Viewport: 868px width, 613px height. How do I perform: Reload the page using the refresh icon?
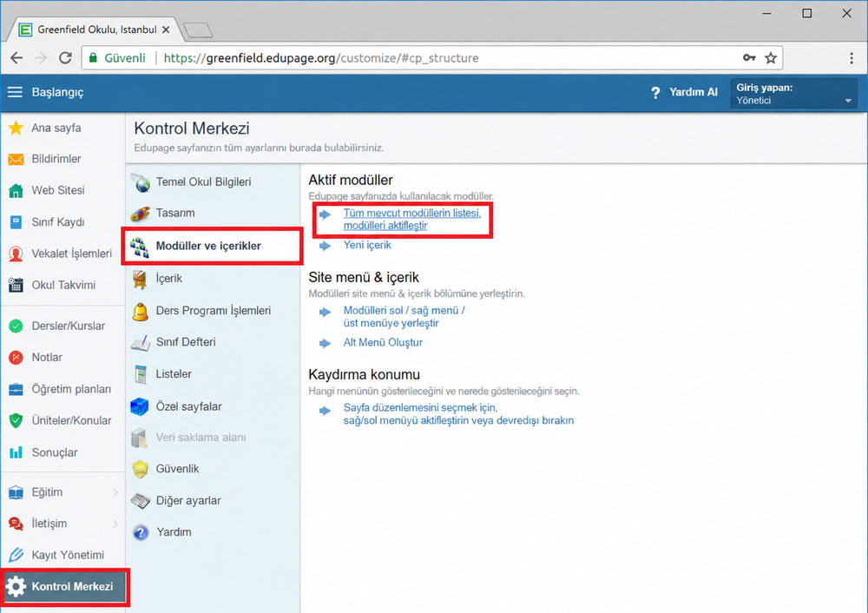pyautogui.click(x=65, y=57)
